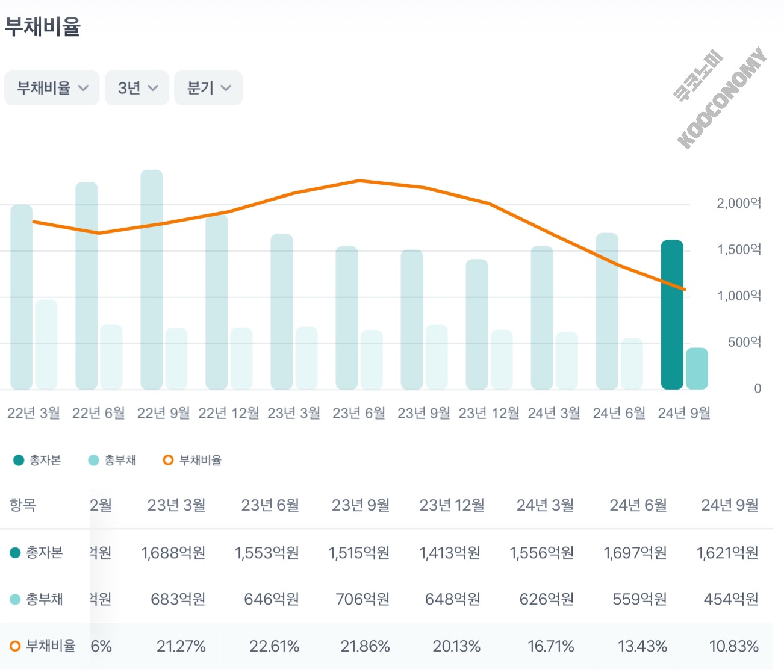The image size is (784, 672).
Task: Open the 3년 period dropdown
Action: [137, 88]
